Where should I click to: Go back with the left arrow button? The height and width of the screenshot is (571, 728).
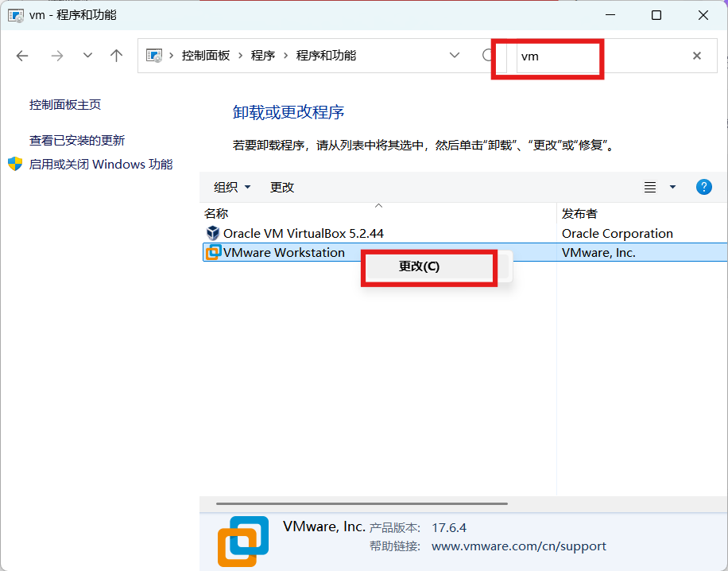click(22, 56)
